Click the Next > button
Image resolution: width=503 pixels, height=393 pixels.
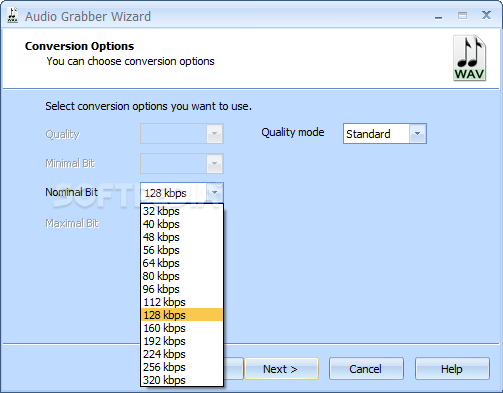(x=281, y=369)
